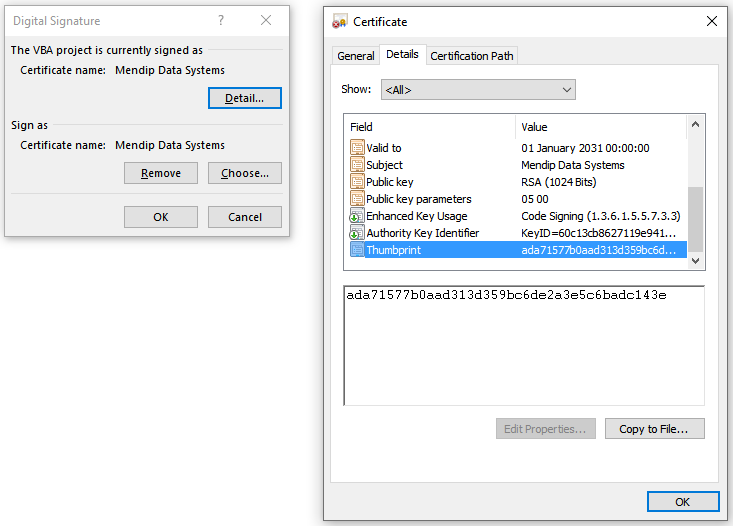Click the 05 00 parameters value

(535, 199)
